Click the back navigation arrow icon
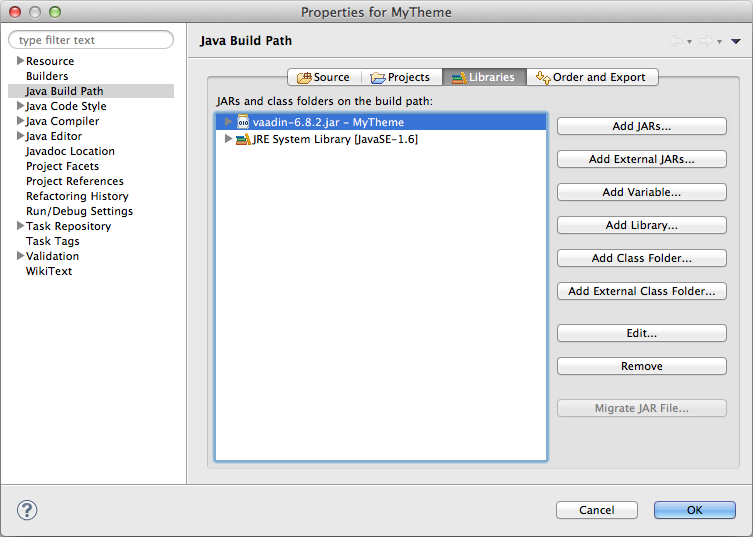 tap(676, 41)
